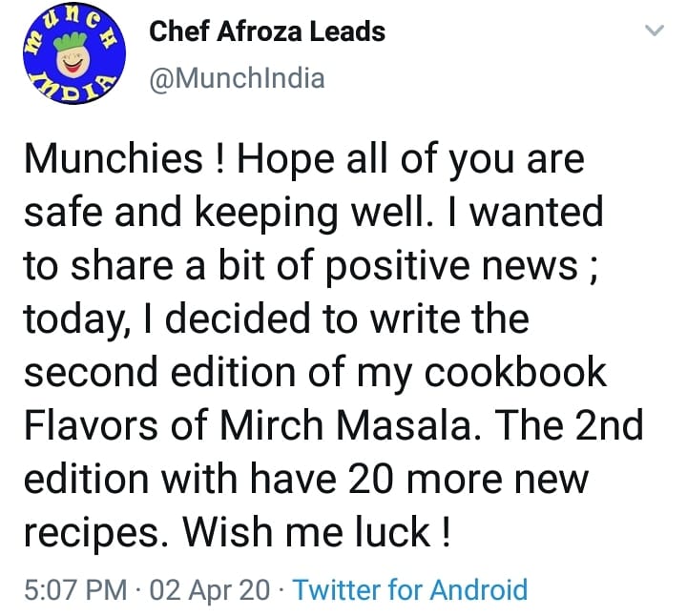Tap the Wish me luck sentence
The width and height of the screenshot is (687, 616).
pos(317,531)
